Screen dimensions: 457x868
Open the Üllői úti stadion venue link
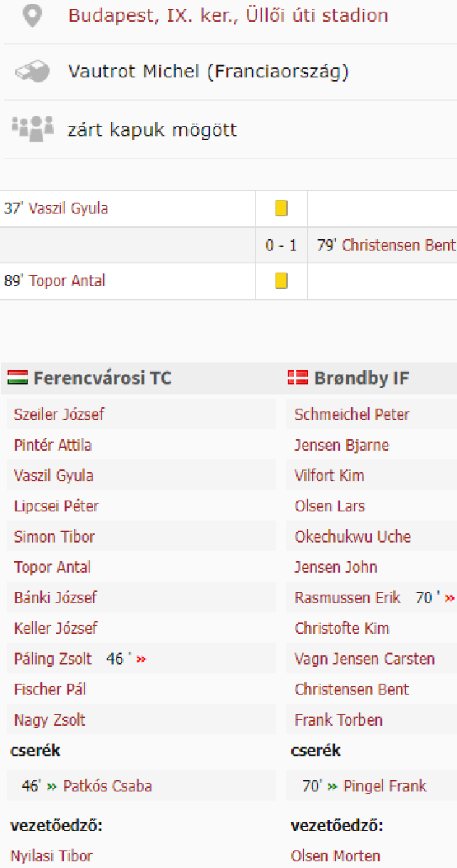[x=228, y=16]
